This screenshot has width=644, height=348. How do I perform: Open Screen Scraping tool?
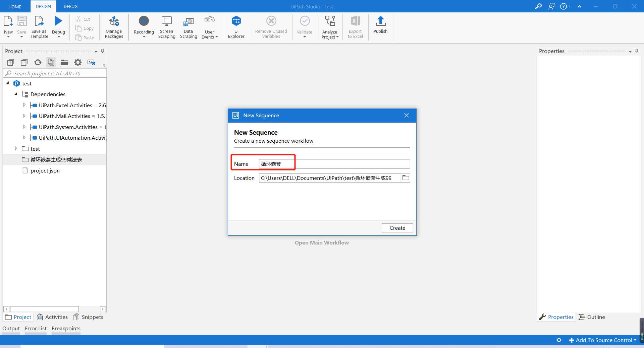click(167, 27)
